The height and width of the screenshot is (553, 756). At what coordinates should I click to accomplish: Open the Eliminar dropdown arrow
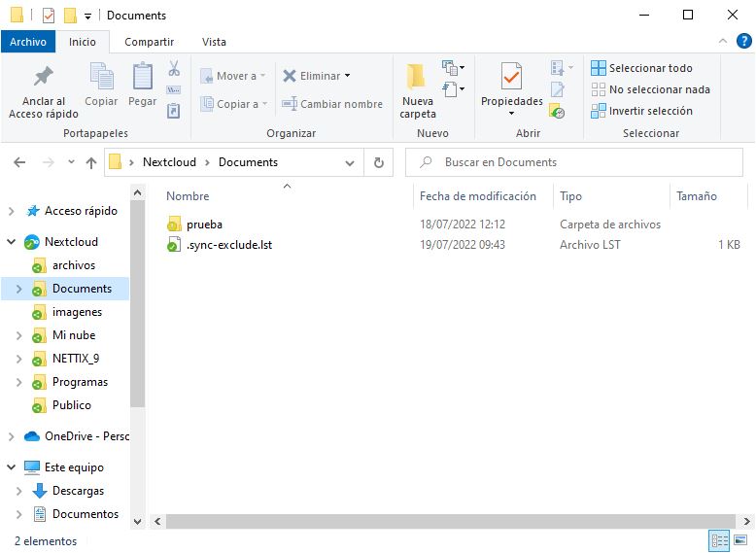(x=347, y=76)
